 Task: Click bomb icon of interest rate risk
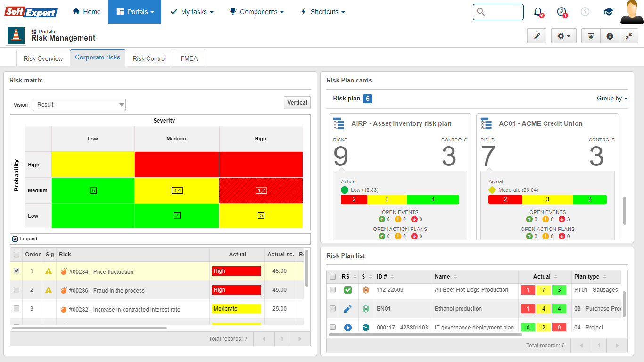(64, 309)
